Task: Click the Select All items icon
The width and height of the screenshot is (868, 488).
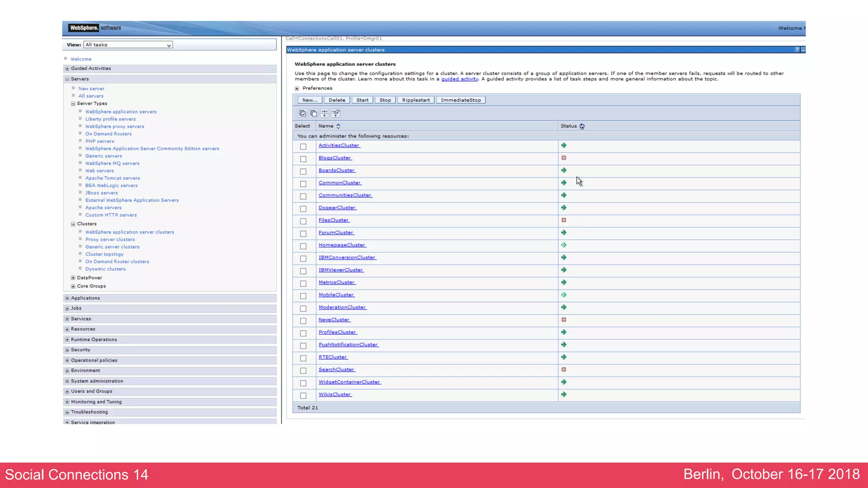Action: [303, 113]
